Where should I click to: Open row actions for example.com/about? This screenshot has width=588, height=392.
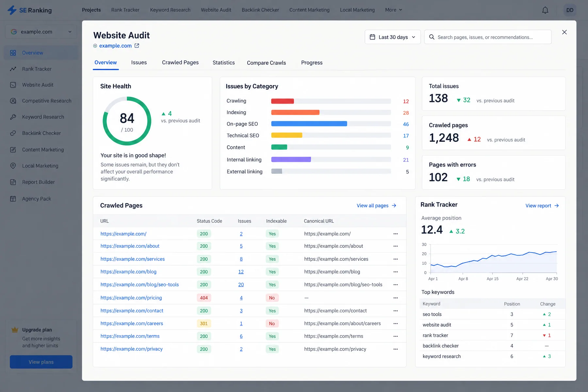(x=396, y=246)
